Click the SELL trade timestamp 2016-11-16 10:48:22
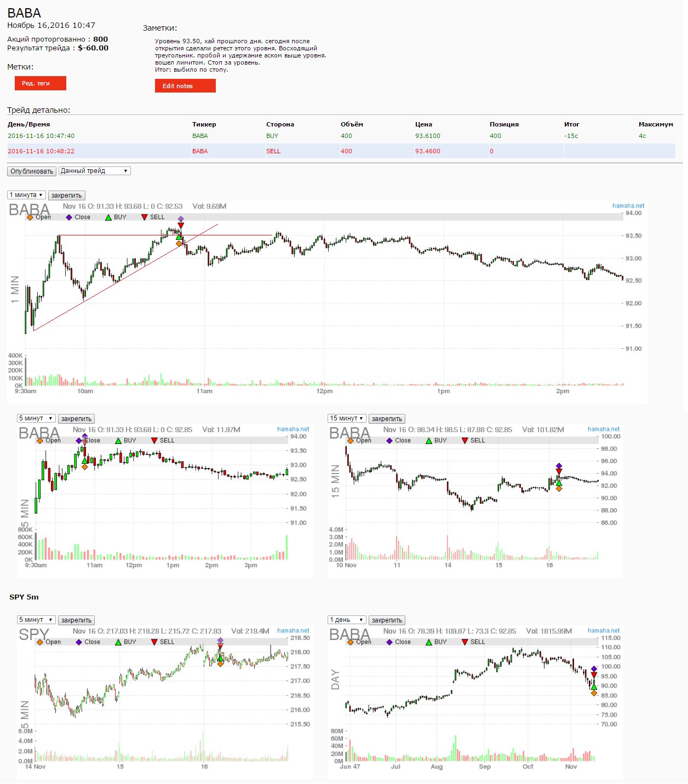The image size is (688, 784). pos(41,151)
